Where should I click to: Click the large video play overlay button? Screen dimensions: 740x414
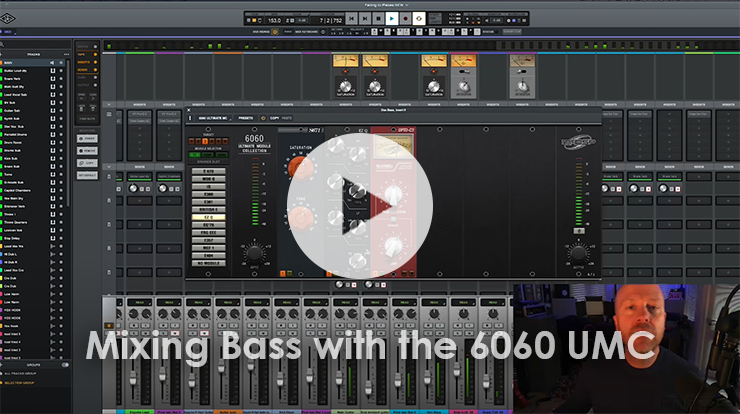coord(360,206)
